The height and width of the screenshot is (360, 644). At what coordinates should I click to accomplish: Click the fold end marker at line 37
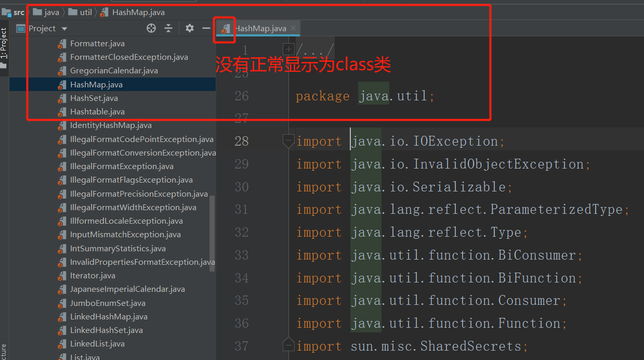click(288, 346)
